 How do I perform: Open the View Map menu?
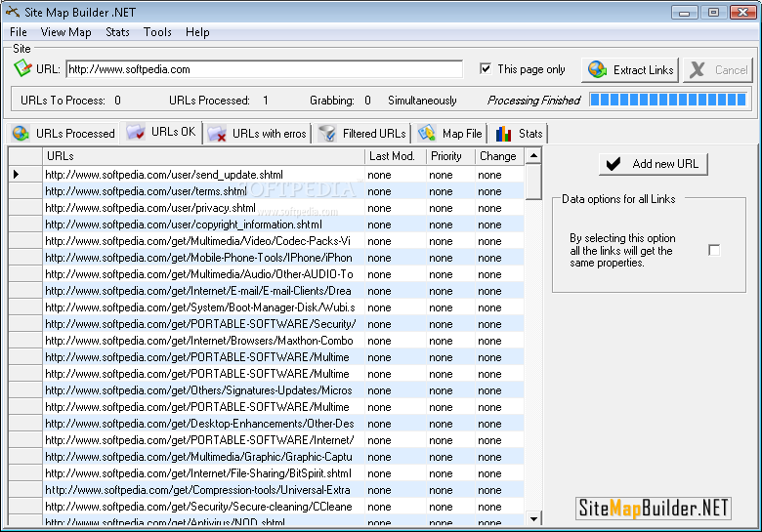[x=65, y=32]
